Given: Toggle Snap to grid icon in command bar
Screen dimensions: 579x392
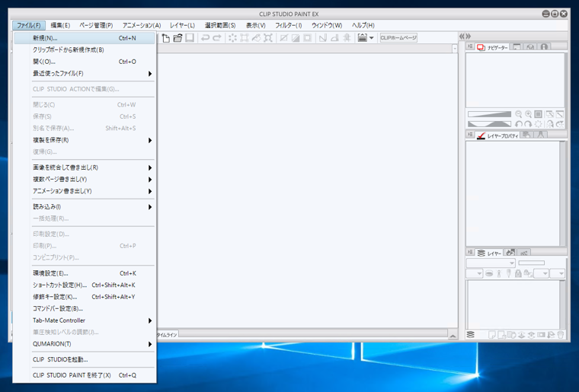Looking at the screenshot, I should coord(347,37).
